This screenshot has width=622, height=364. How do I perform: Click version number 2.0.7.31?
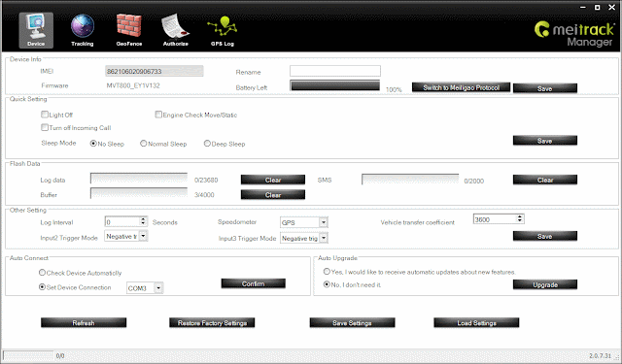click(601, 355)
